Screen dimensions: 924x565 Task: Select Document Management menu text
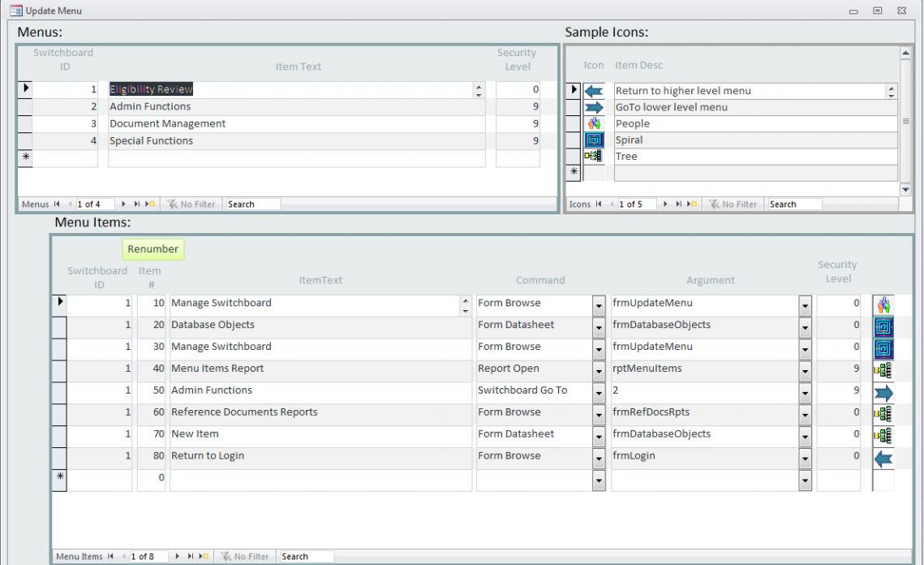[167, 124]
